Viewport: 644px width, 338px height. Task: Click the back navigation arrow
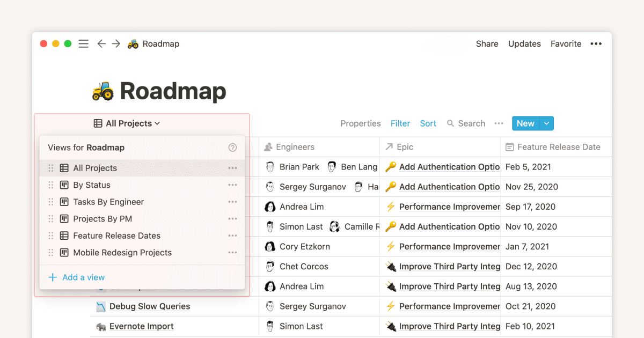coord(101,43)
